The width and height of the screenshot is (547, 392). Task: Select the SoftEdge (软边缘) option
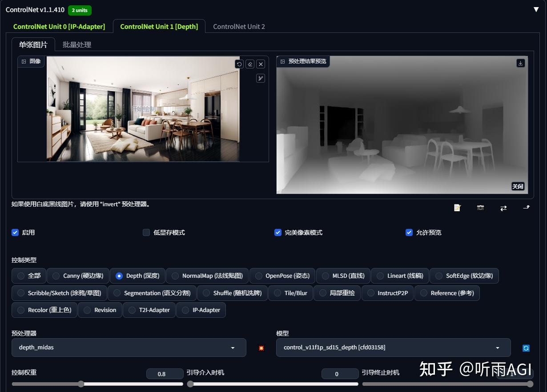click(x=464, y=276)
